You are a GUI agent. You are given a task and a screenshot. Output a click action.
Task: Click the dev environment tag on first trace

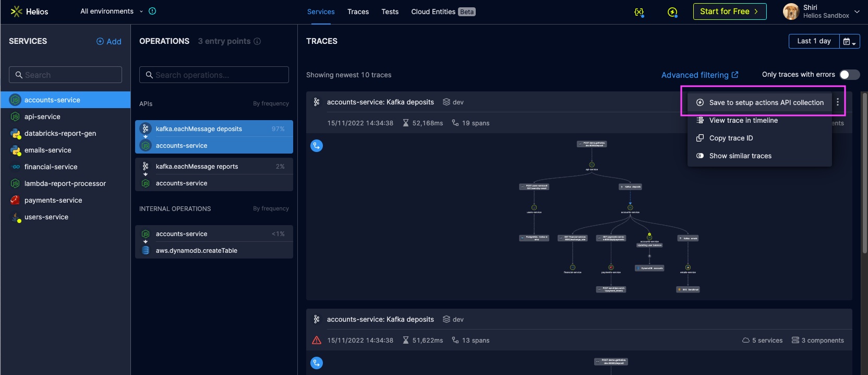point(453,102)
